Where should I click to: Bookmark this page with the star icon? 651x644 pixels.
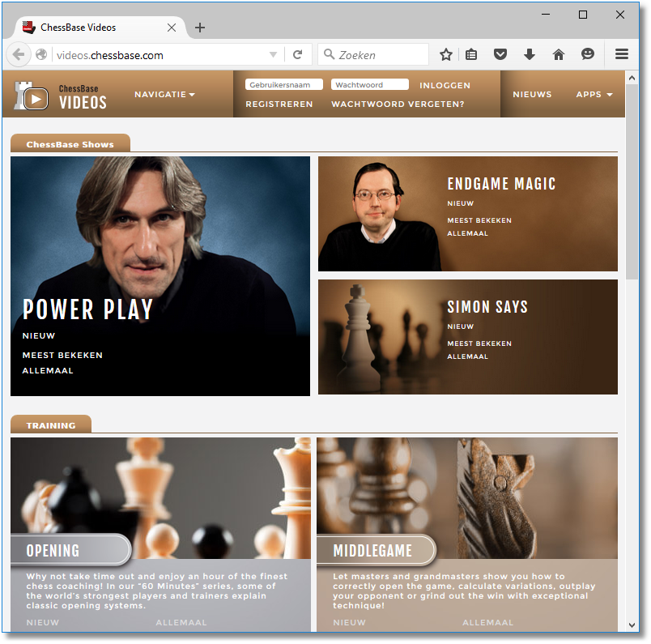[445, 55]
